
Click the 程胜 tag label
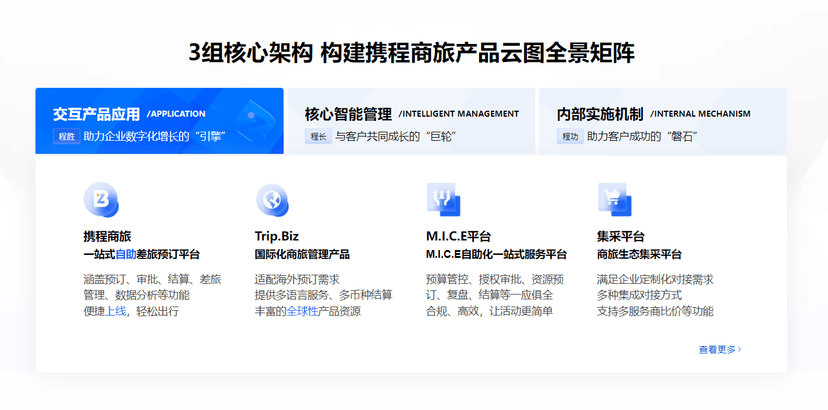66,136
